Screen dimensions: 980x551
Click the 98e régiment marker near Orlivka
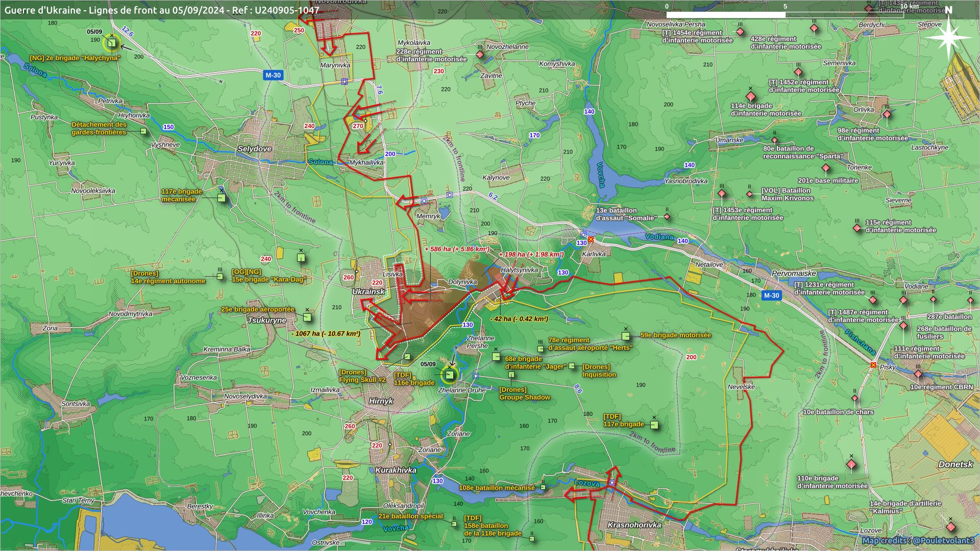coord(887,114)
